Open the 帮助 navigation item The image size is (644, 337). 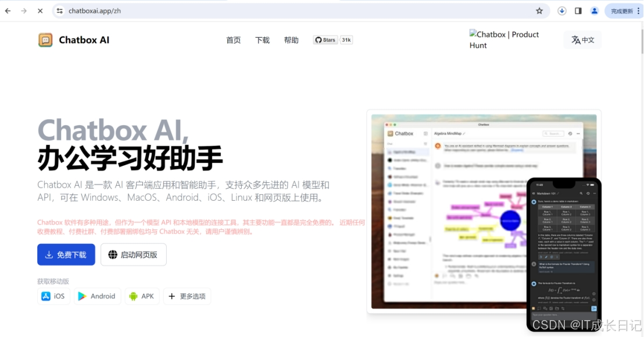point(291,40)
